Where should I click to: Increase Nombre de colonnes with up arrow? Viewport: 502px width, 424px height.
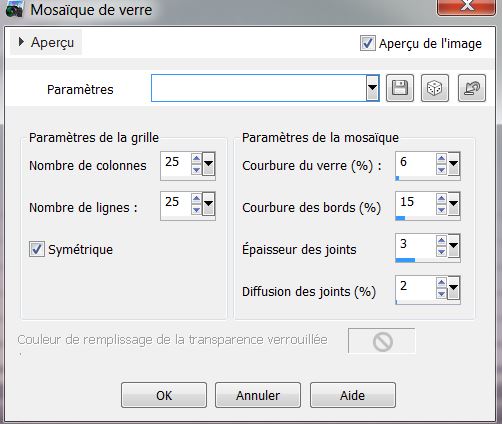(x=196, y=158)
